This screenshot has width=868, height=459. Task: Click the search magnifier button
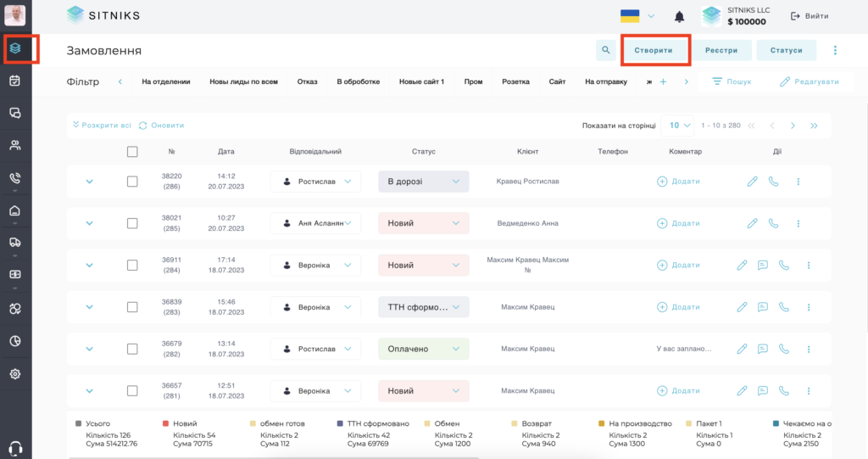coord(605,50)
